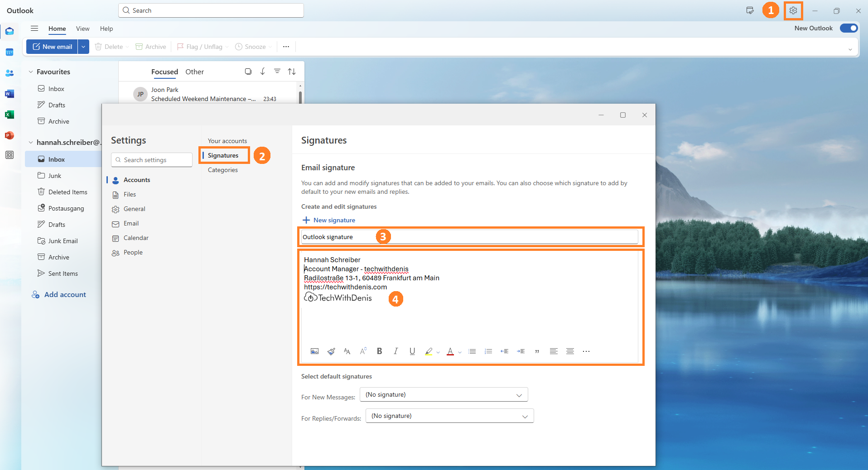Image resolution: width=868 pixels, height=470 pixels.
Task: Toggle the hamburger navigation pane icon
Action: (x=34, y=29)
